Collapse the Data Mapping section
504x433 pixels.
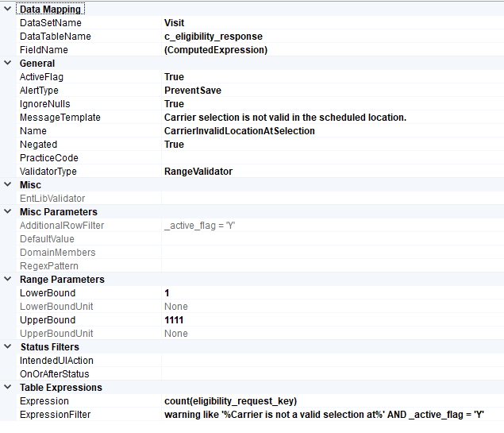8,10
